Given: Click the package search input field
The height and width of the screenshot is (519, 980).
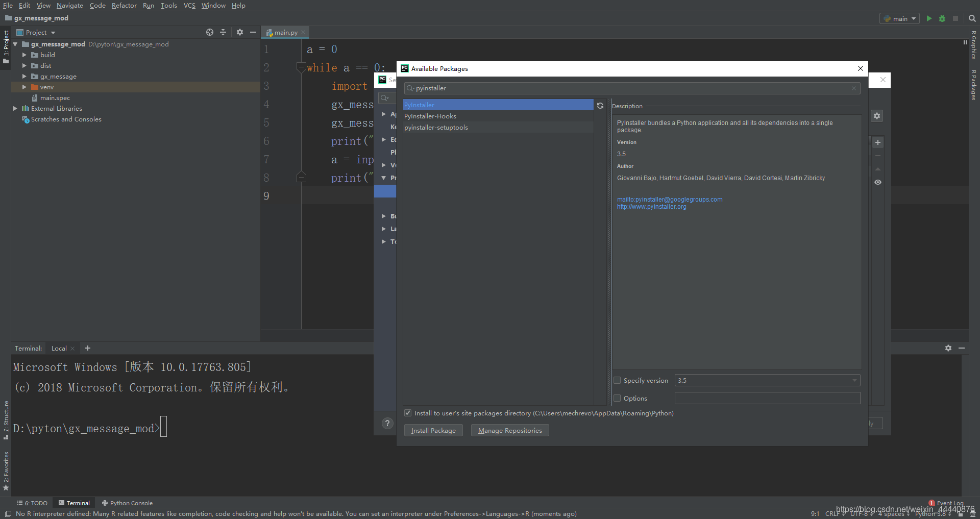Looking at the screenshot, I should [632, 88].
